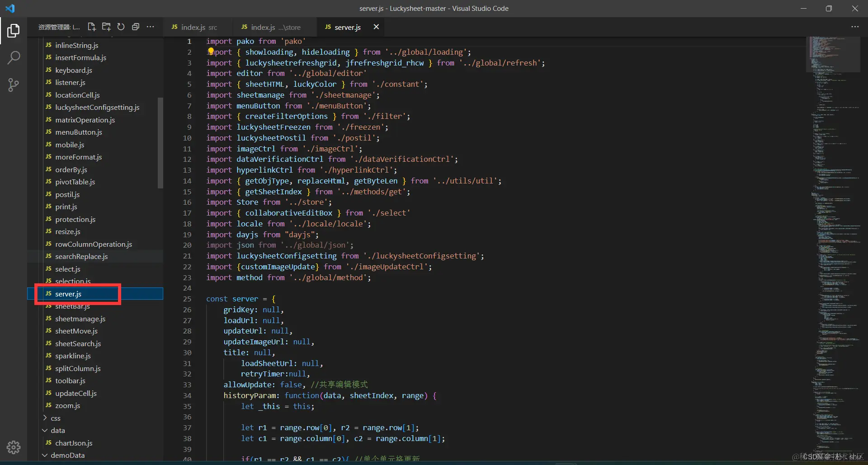Open select.js file
Viewport: 868px width, 465px height.
pos(67,269)
